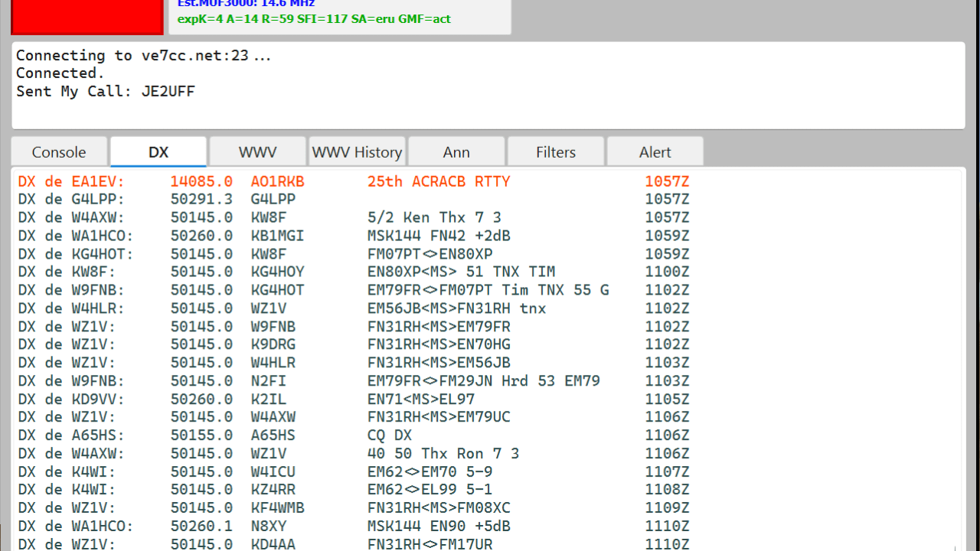Click 'EN80XP<MS> 51 TNX TIM' comment
The height and width of the screenshot is (551, 980).
click(x=461, y=272)
